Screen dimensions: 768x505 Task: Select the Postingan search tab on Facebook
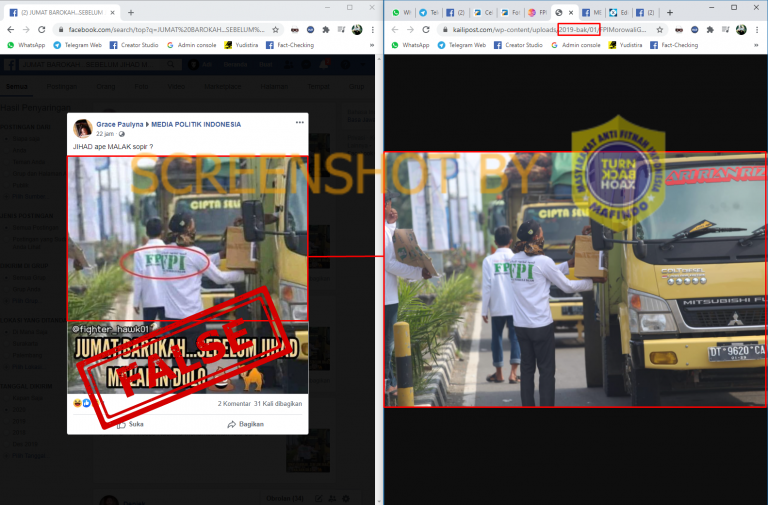tap(62, 87)
